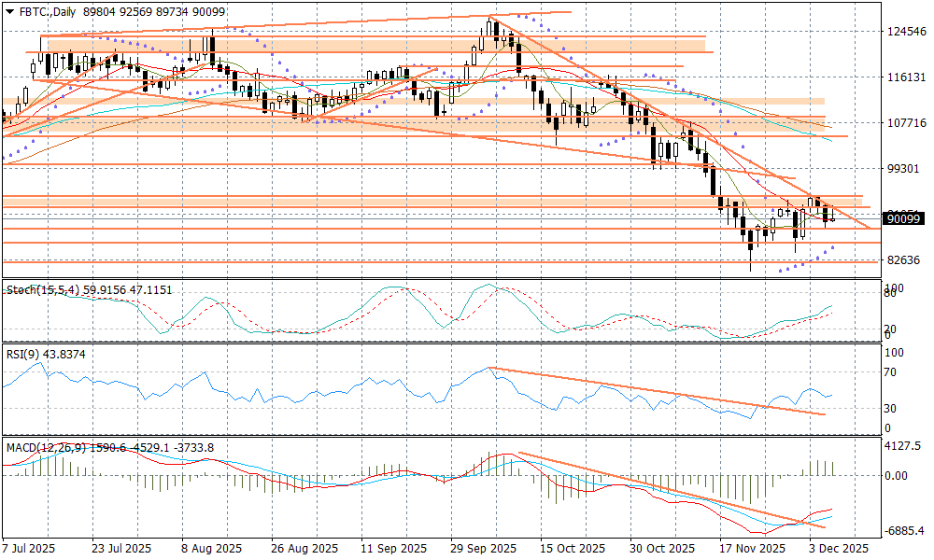Click the 124546 price axis level

(x=905, y=32)
